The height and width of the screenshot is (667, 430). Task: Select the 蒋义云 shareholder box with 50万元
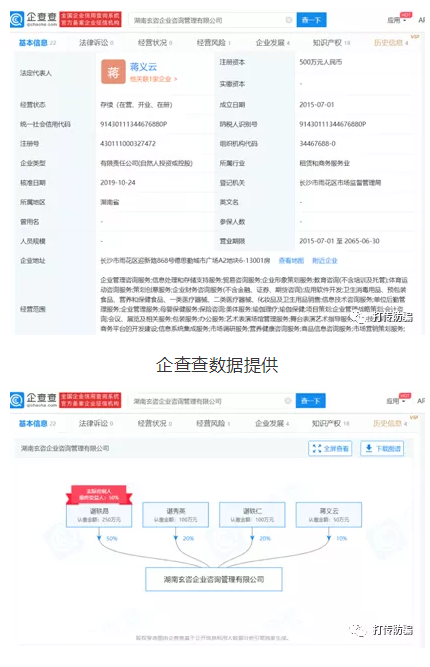coord(329,515)
